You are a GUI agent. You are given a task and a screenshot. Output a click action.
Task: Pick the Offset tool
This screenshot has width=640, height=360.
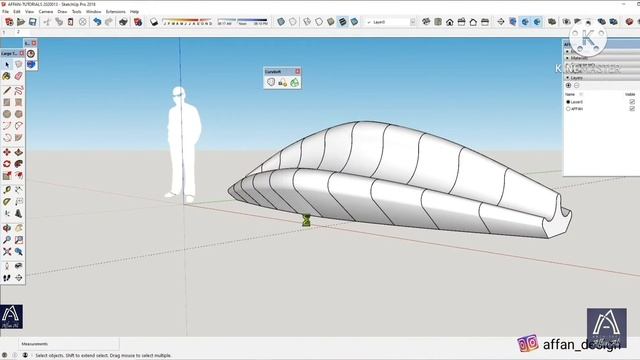tap(18, 176)
